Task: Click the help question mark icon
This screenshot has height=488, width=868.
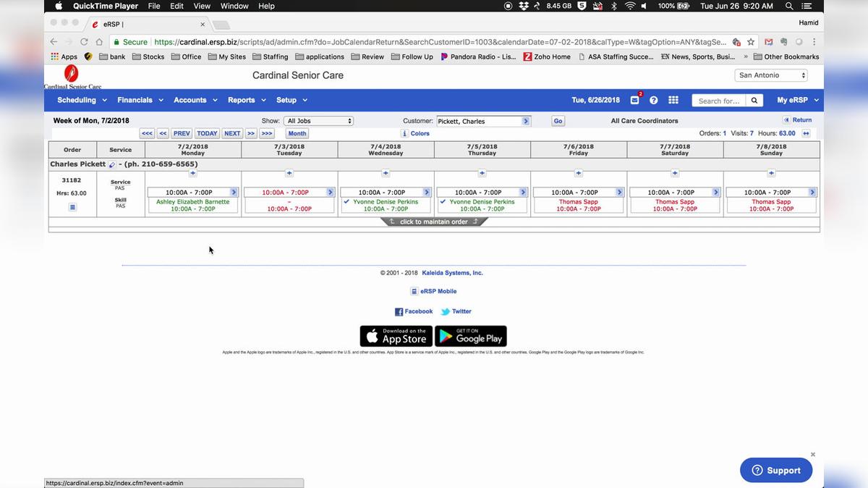Action: coord(654,100)
